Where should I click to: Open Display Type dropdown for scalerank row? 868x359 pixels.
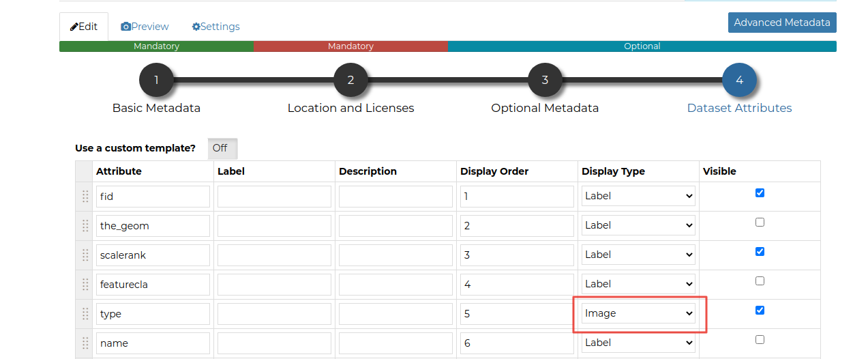(x=638, y=255)
